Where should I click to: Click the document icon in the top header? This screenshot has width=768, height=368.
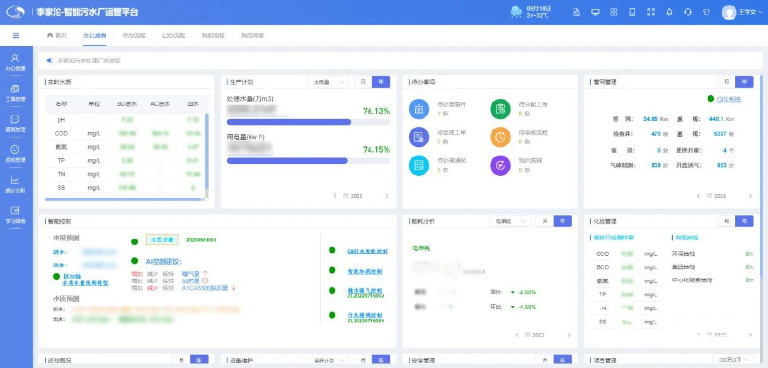coord(577,12)
